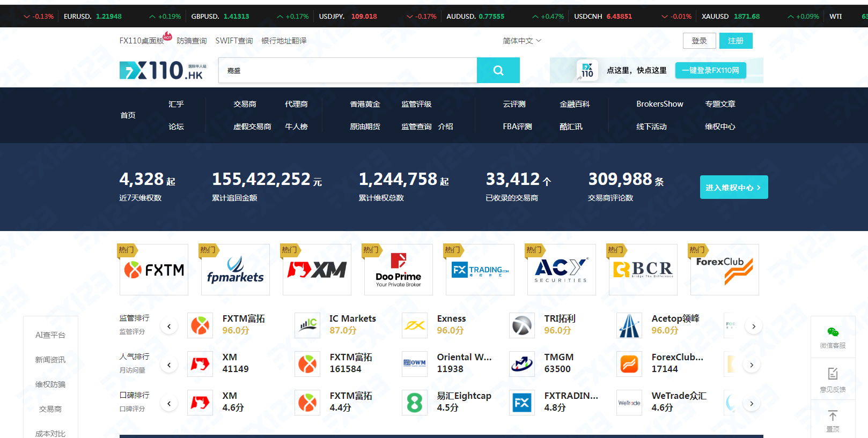The image size is (868, 438).
Task: Open the BrokersShow navigation item
Action: click(x=659, y=104)
